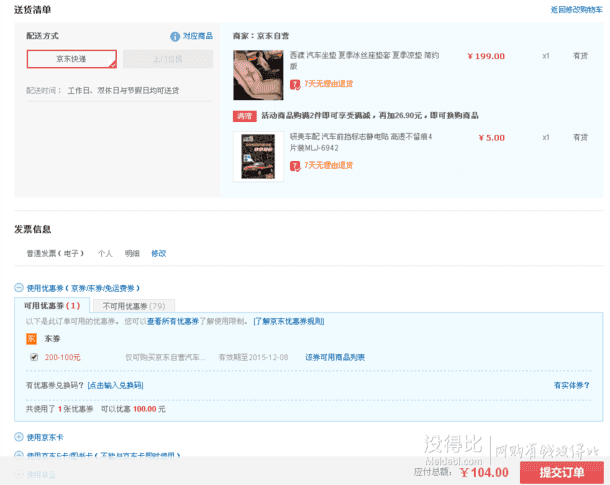610x485 pixels.
Task: Click the ￥5.00 price
Action: point(492,138)
